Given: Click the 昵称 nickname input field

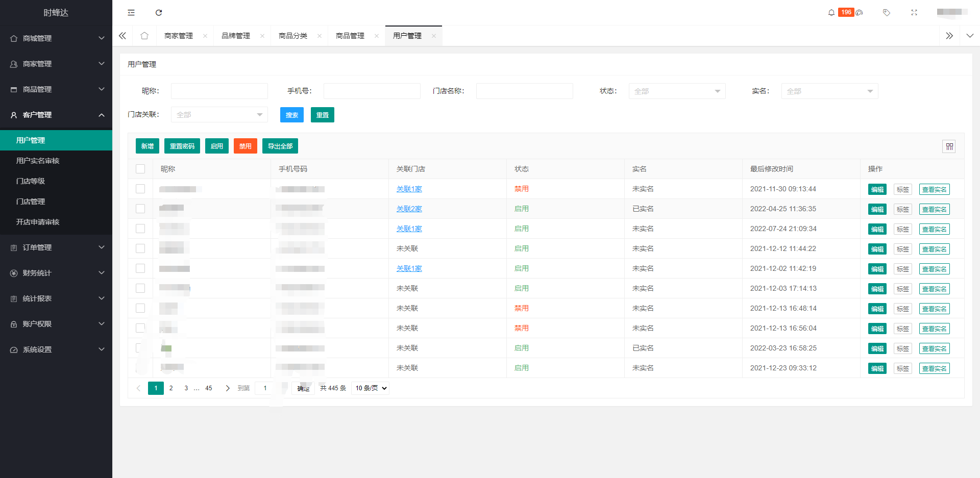Looking at the screenshot, I should pyautogui.click(x=219, y=91).
